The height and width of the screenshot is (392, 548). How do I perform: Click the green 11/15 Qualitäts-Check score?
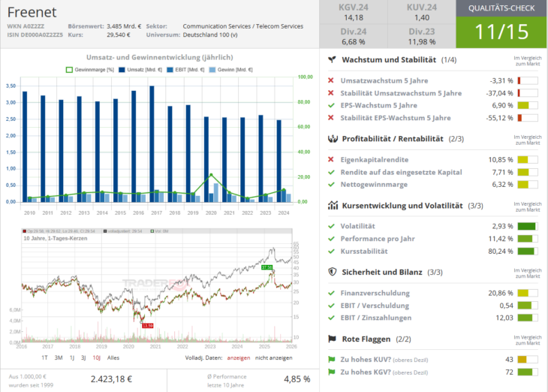pos(501,32)
